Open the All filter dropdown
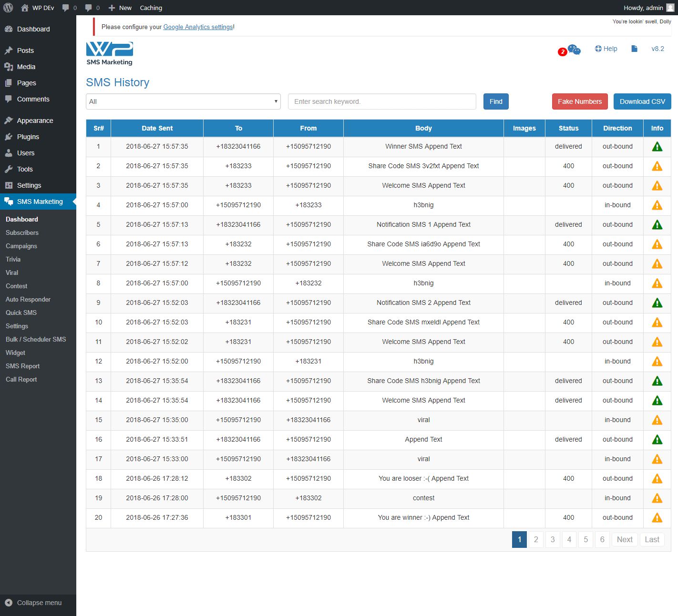This screenshot has width=678, height=616. [183, 101]
